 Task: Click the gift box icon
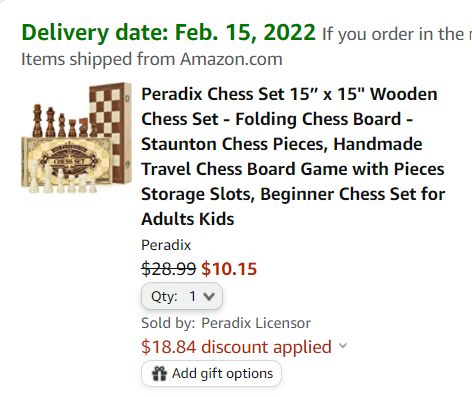(x=159, y=373)
